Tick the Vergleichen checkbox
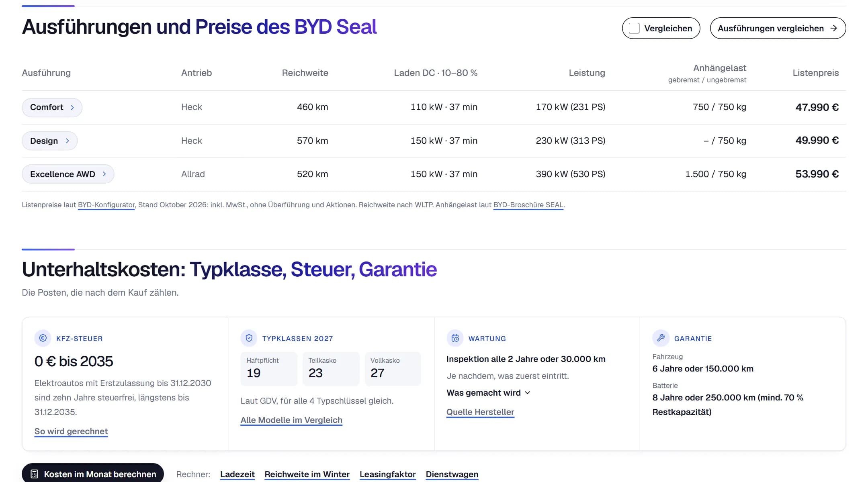868x482 pixels. point(634,28)
